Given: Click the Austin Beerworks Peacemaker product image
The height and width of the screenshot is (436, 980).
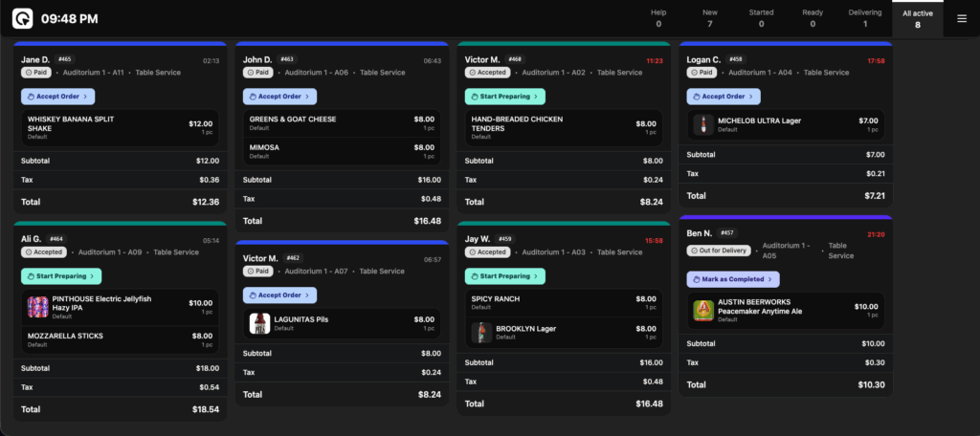Looking at the screenshot, I should point(703,311).
